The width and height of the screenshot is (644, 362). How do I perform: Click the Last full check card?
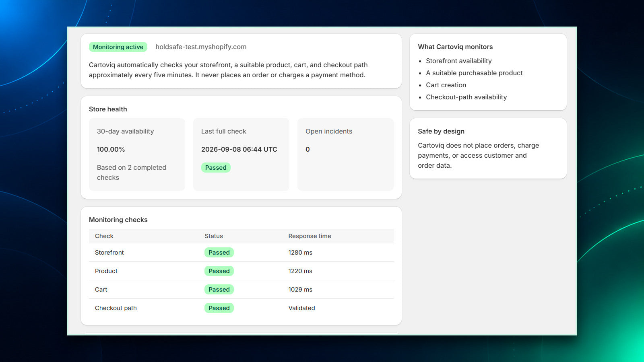coord(241,154)
